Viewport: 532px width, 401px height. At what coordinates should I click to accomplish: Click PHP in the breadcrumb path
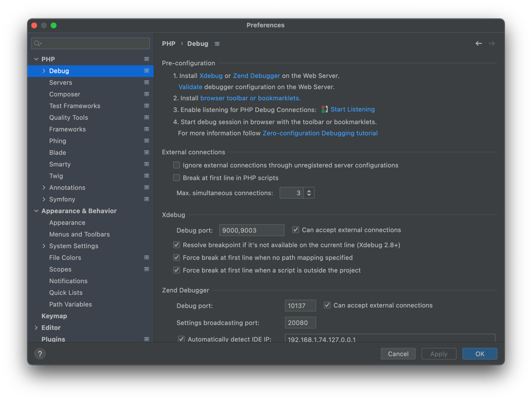click(x=169, y=43)
